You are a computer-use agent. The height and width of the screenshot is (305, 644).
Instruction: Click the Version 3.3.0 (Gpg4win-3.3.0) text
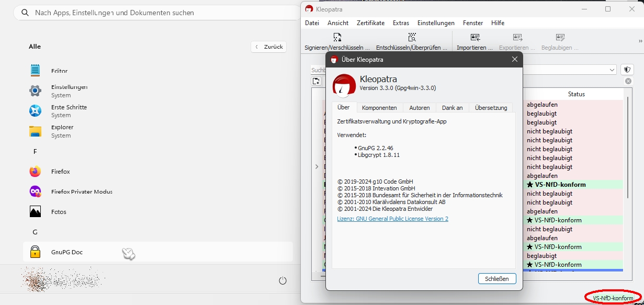coord(398,88)
